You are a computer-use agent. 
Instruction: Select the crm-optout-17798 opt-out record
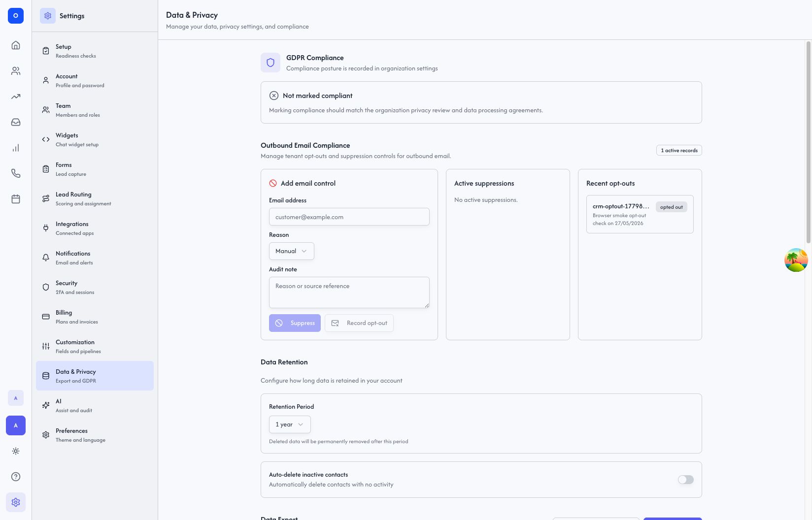click(640, 214)
